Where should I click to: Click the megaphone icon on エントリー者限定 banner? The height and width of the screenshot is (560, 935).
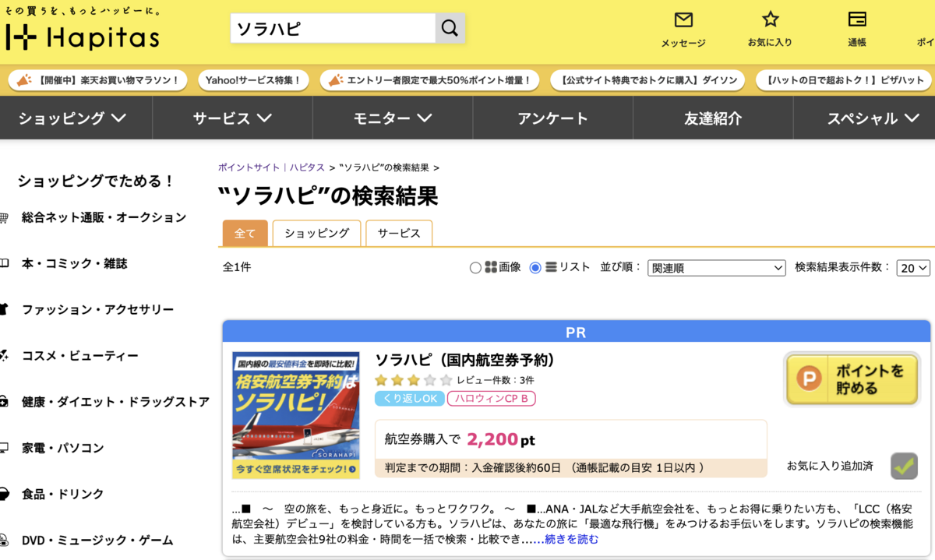pos(333,79)
